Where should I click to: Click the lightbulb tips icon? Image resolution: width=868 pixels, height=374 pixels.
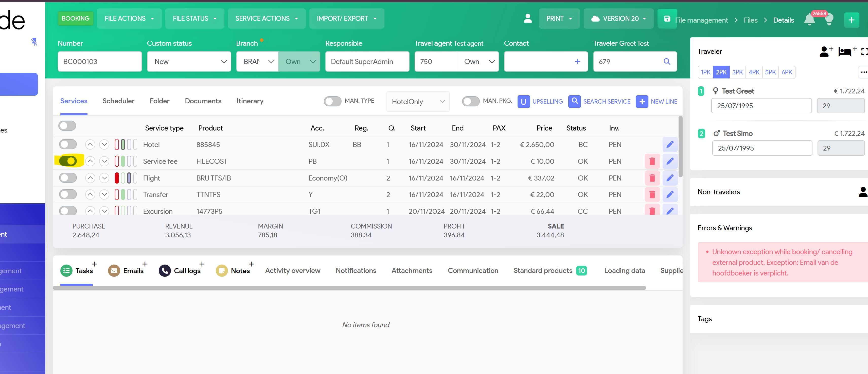point(829,20)
